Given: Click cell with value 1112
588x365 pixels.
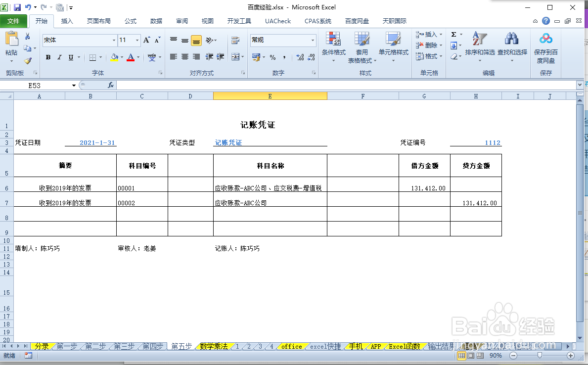Looking at the screenshot, I should 476,142.
